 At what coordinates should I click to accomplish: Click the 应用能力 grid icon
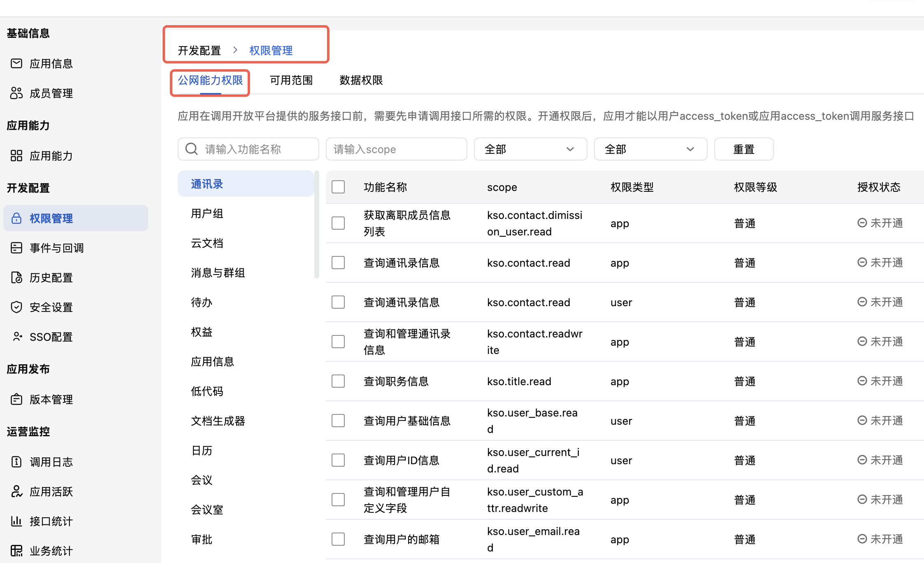(x=16, y=156)
